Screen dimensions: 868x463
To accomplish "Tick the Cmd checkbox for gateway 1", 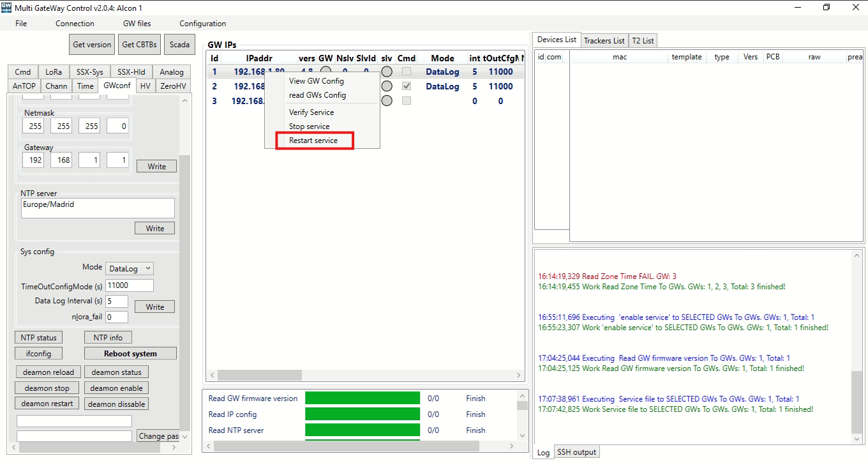I will coord(407,72).
